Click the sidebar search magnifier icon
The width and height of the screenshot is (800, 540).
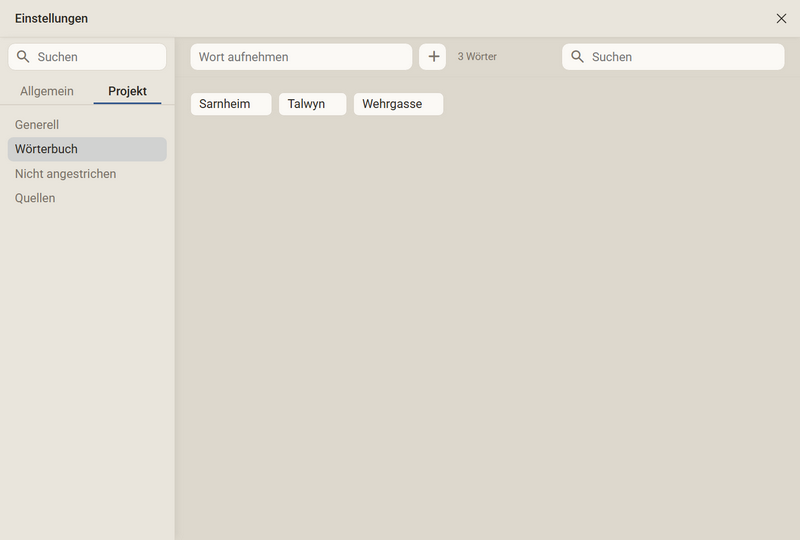coord(23,57)
